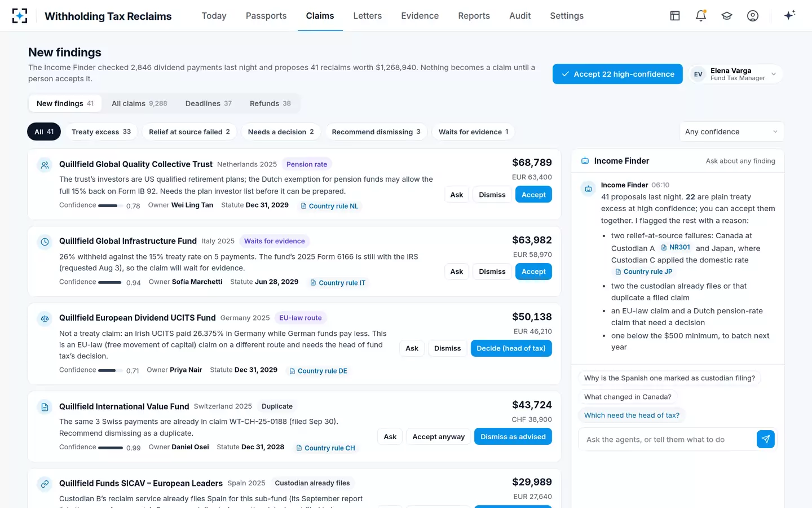Screen dimensions: 812x508
Task: Send message with paper plane icon
Action: pyautogui.click(x=766, y=439)
